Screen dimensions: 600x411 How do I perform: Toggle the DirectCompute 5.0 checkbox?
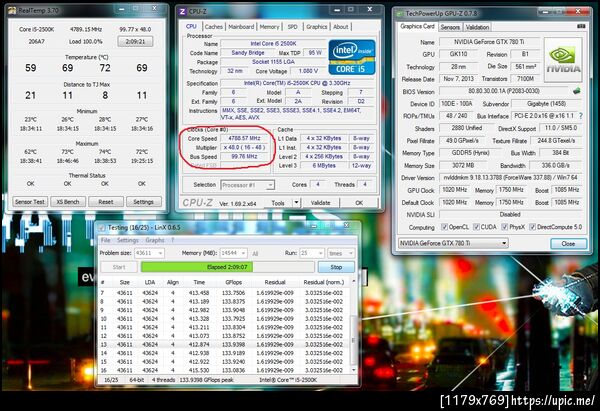532,227
